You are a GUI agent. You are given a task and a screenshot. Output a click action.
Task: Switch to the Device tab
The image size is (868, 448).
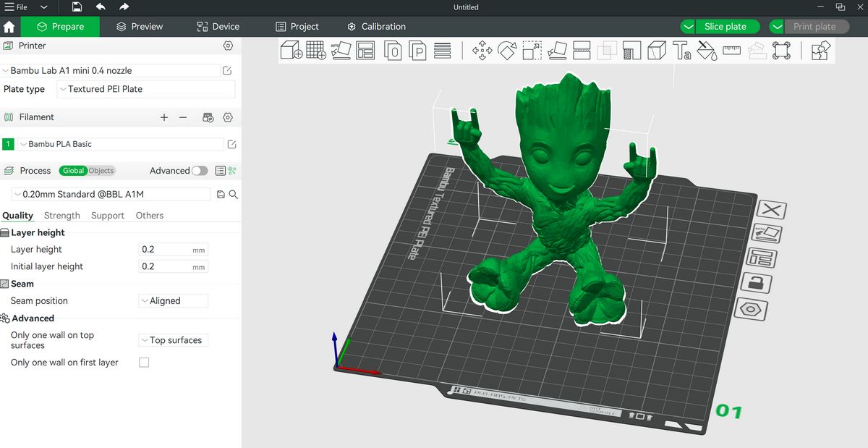(x=218, y=27)
